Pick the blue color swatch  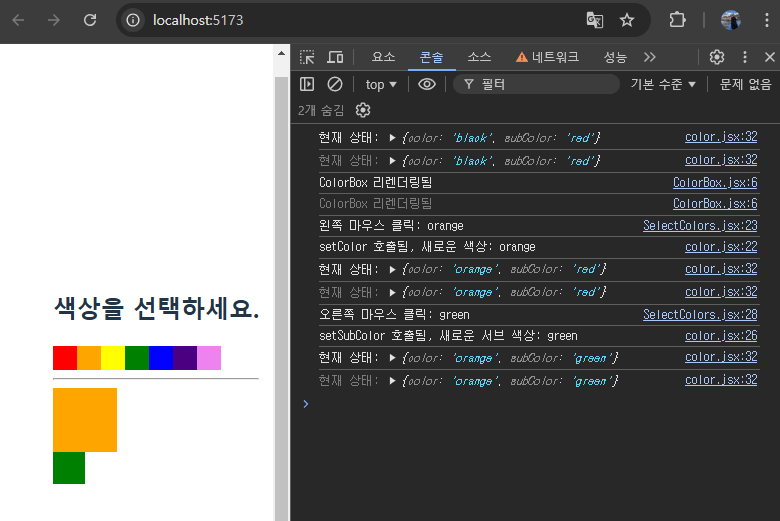click(161, 358)
